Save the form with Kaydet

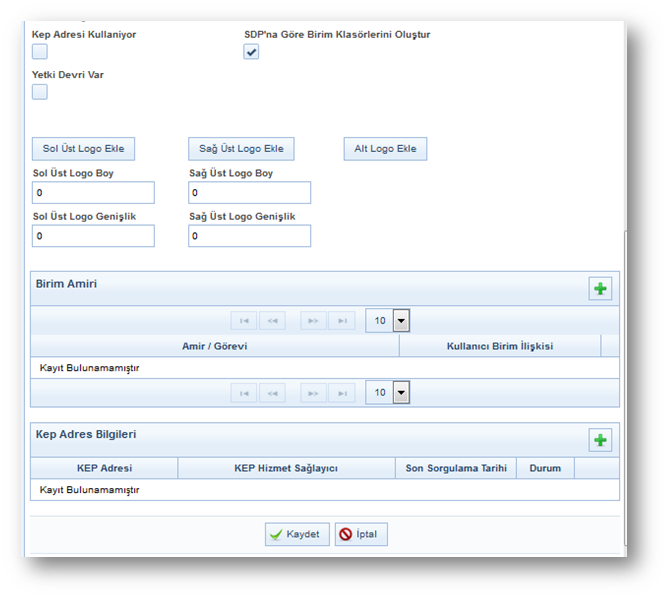point(297,534)
